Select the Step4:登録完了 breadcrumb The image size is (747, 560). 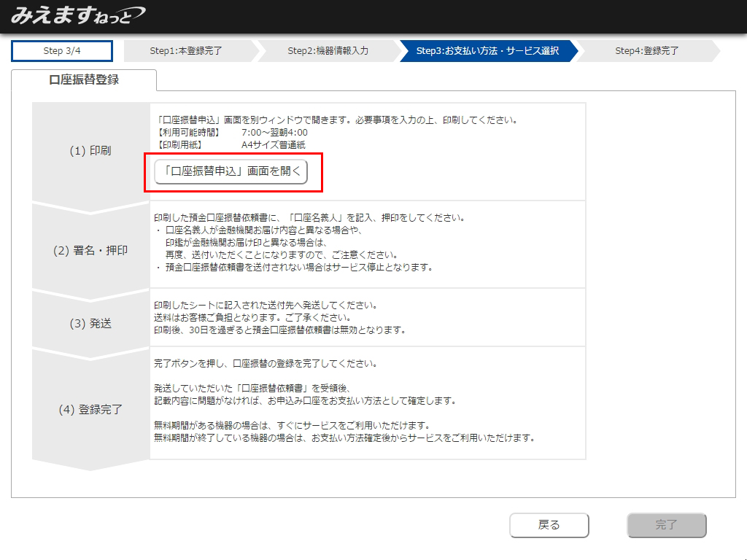[646, 51]
